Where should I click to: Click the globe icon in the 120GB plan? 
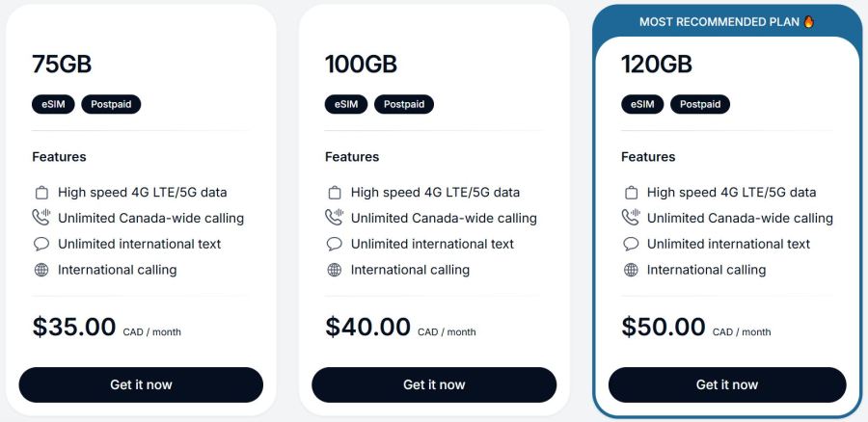coord(631,270)
